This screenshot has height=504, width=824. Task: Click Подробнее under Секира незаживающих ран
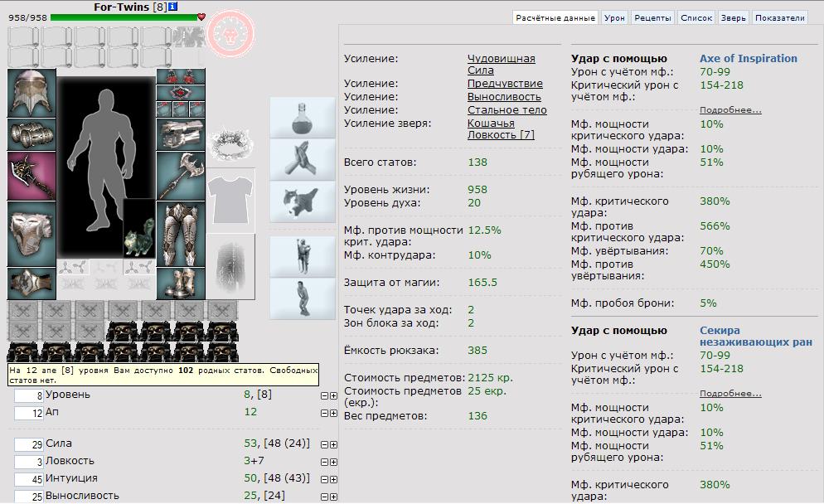[730, 393]
